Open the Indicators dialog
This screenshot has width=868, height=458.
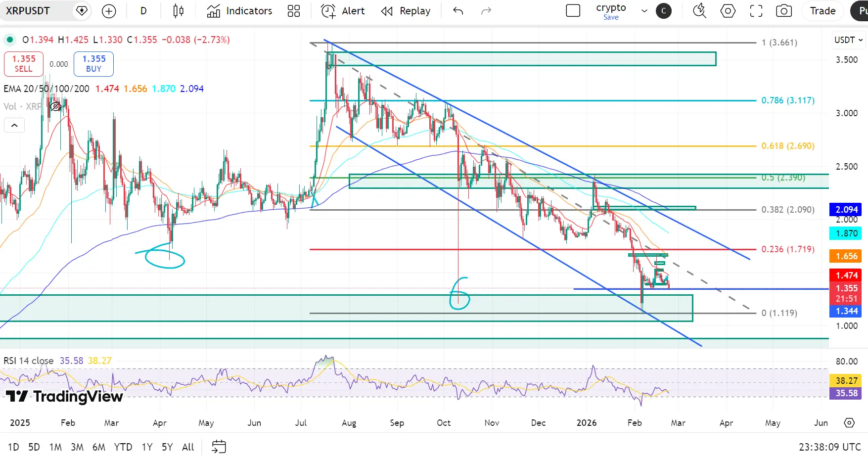[x=240, y=11]
